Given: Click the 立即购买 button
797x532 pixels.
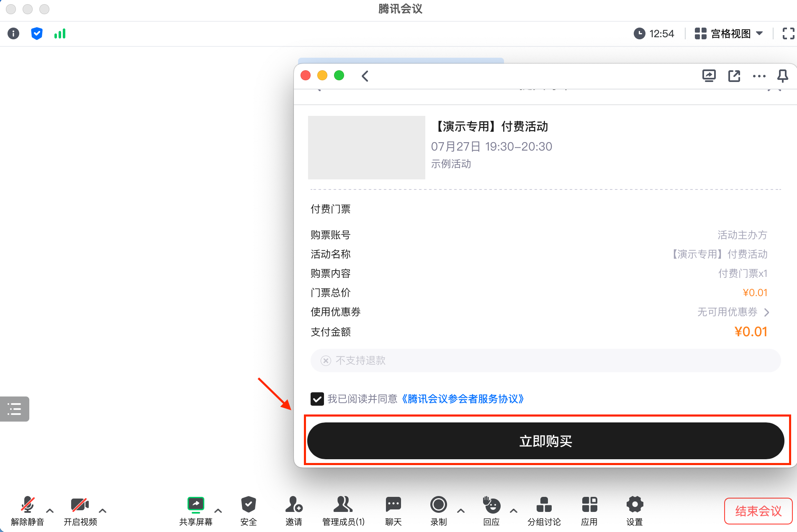Looking at the screenshot, I should [x=545, y=441].
